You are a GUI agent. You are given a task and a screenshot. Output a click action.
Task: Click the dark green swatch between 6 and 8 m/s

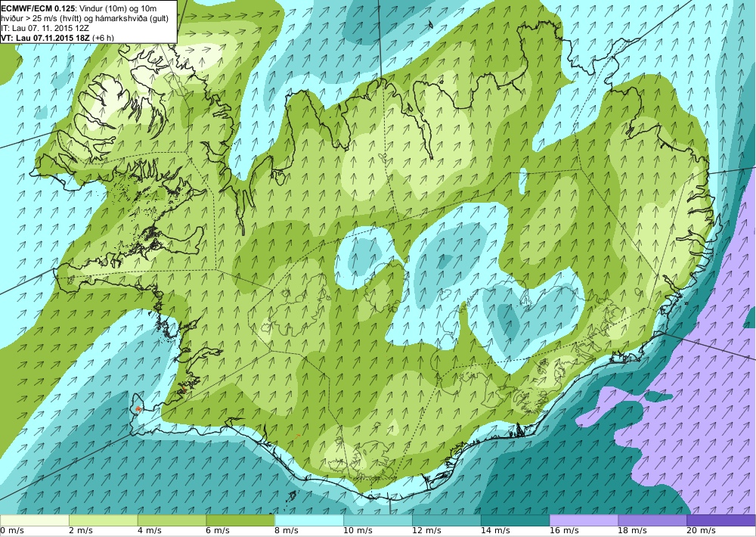click(240, 520)
